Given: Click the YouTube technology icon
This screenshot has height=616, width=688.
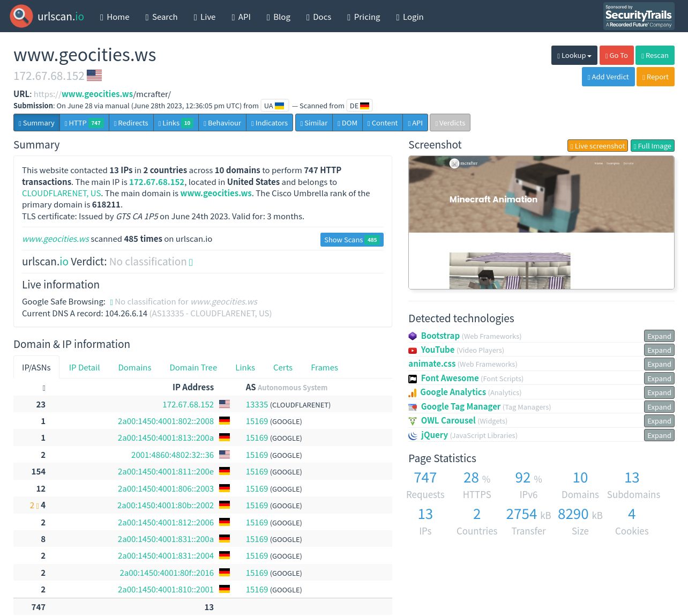Looking at the screenshot, I should click(x=413, y=350).
